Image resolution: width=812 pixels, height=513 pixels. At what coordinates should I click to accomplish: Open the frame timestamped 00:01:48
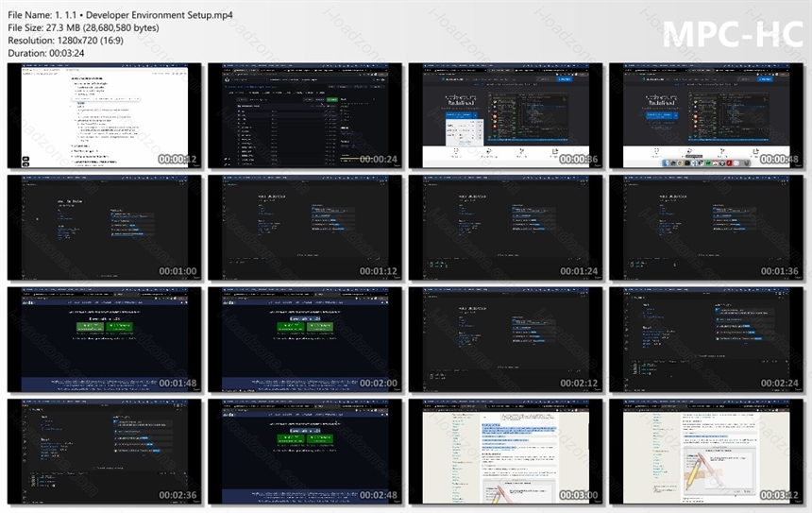click(104, 339)
